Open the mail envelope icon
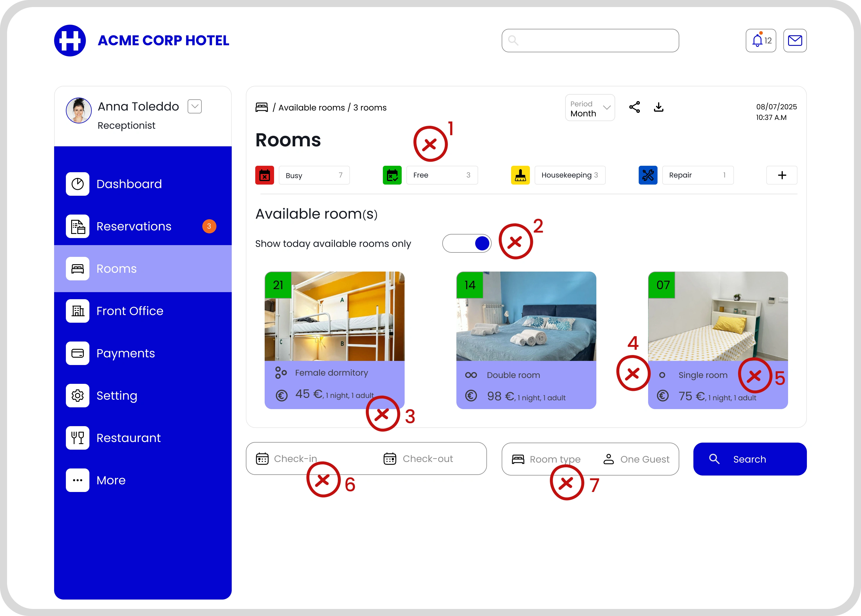861x616 pixels. coord(795,41)
